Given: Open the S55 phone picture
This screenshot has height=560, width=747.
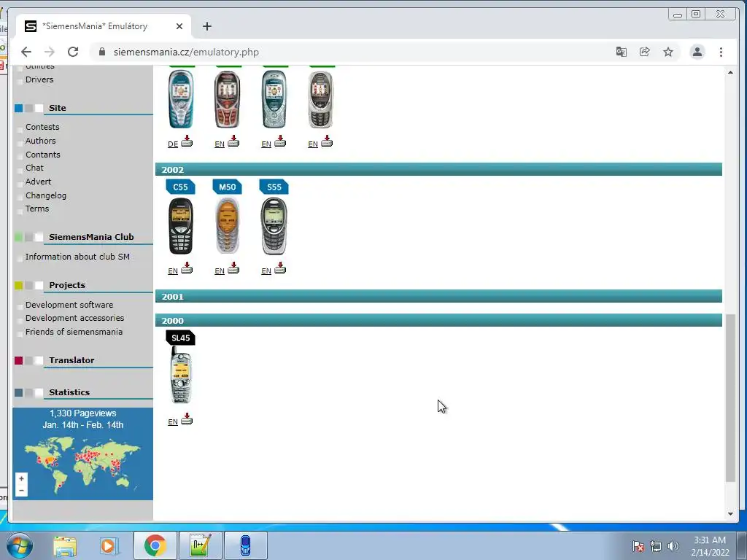Looking at the screenshot, I should pyautogui.click(x=274, y=226).
